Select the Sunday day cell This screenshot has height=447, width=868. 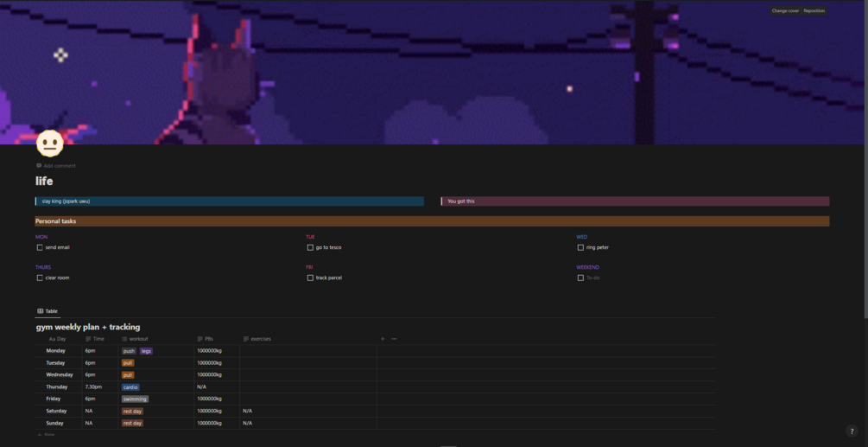pyautogui.click(x=59, y=423)
